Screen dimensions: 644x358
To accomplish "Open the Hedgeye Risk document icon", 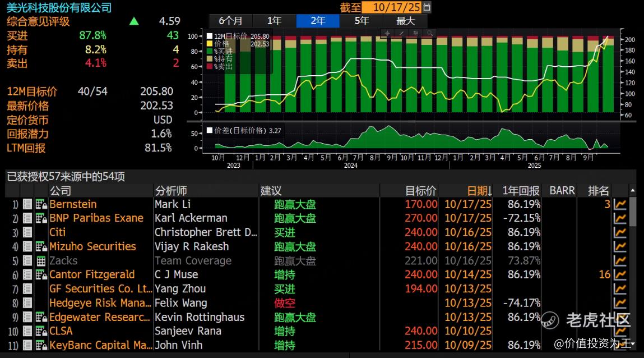I will [27, 303].
